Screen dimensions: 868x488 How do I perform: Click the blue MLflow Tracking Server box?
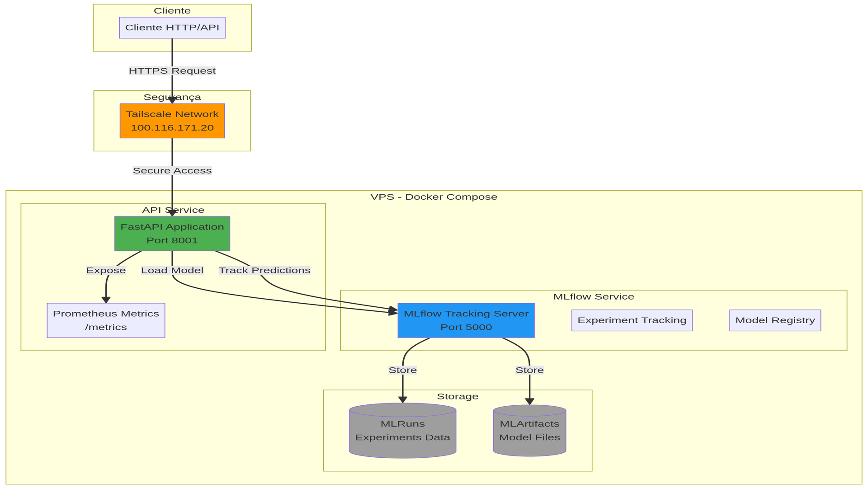point(466,320)
